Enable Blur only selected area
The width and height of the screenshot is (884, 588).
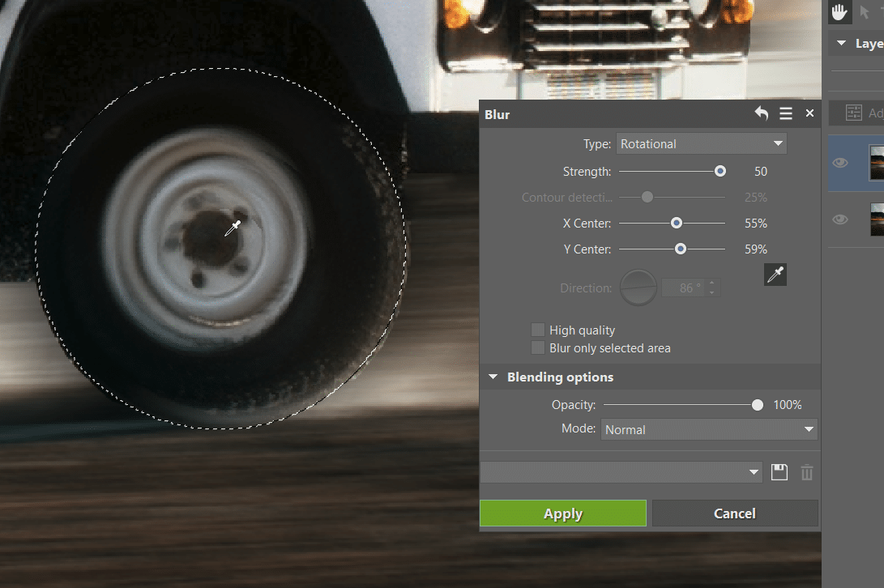click(x=538, y=347)
